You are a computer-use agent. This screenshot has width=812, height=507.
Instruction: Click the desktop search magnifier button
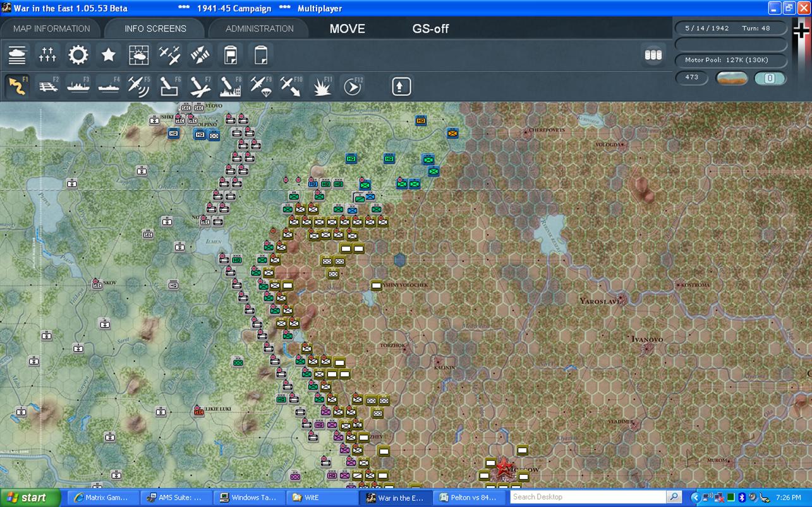[x=676, y=497]
